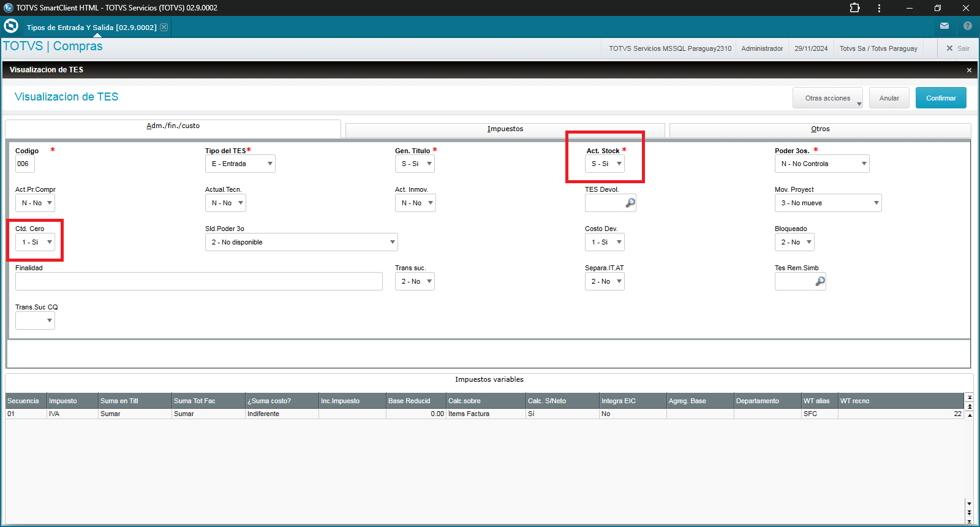Viewport: 980px width, 527px height.
Task: Click the Suma en Titl column header
Action: pos(135,401)
